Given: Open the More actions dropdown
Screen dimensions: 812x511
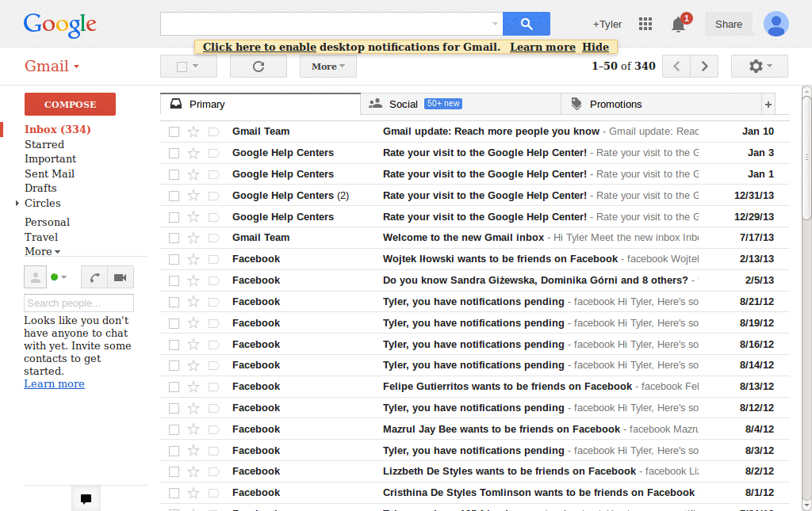Looking at the screenshot, I should coord(327,67).
